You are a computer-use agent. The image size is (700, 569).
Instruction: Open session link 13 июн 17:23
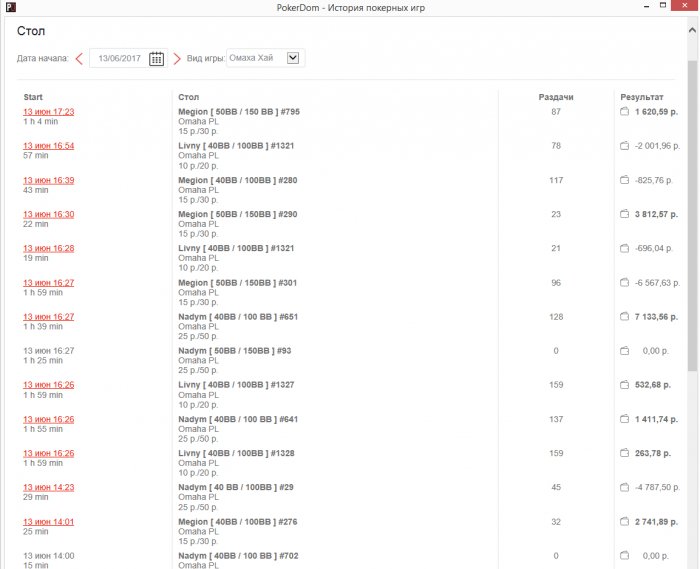[x=48, y=112]
